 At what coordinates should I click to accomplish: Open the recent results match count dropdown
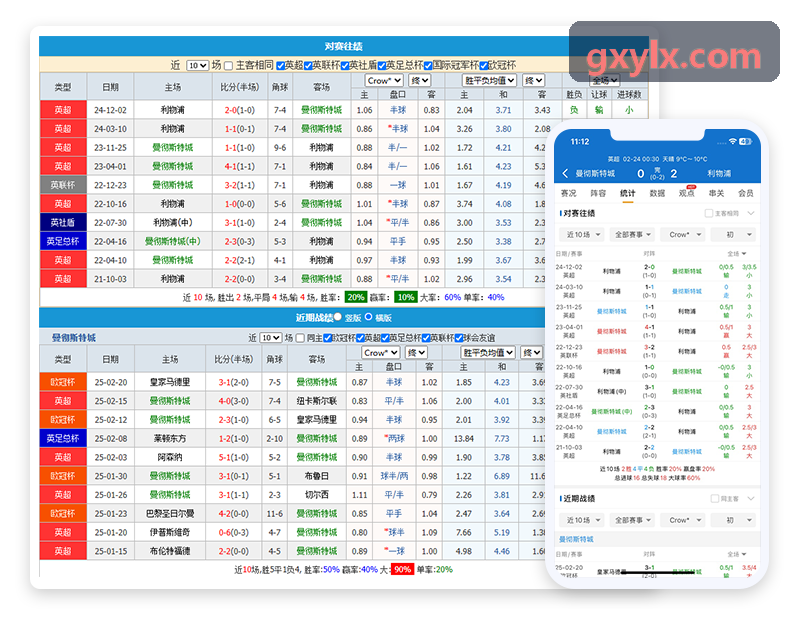pos(270,338)
